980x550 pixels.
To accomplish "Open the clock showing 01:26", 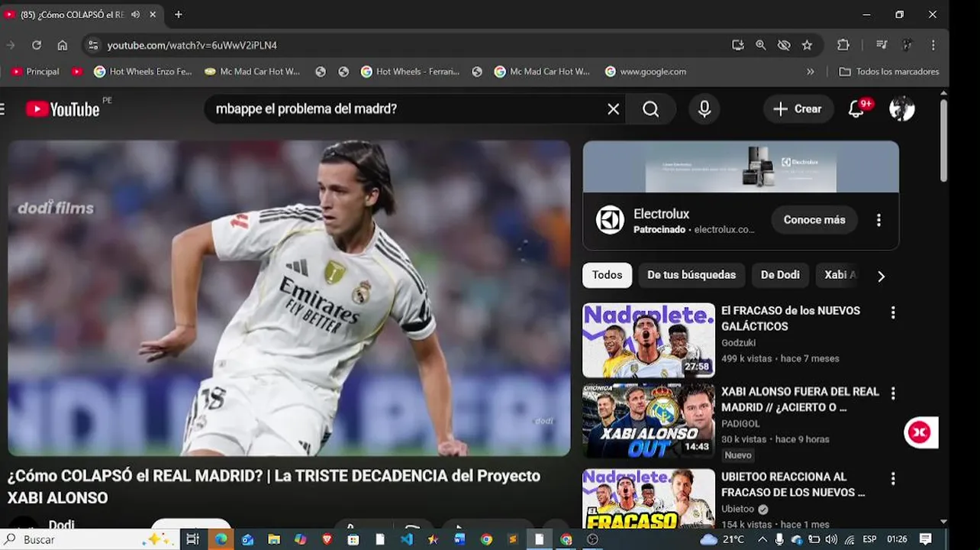I will 897,539.
